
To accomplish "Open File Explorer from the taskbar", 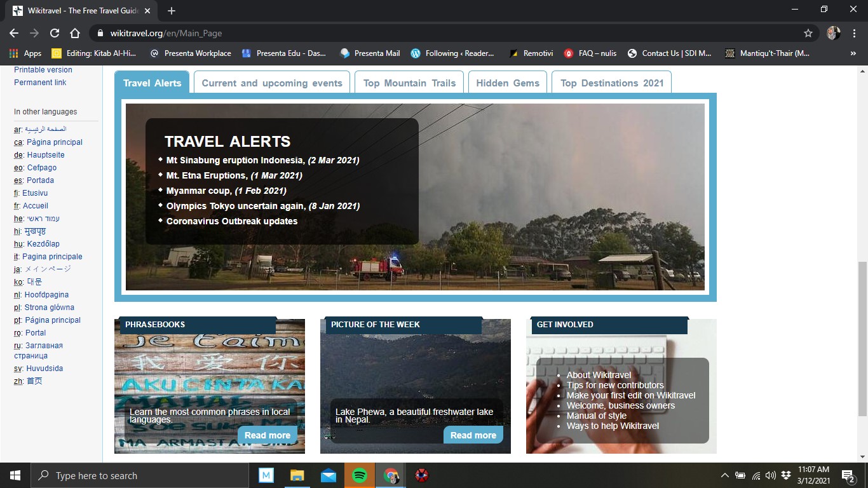I will 297,475.
